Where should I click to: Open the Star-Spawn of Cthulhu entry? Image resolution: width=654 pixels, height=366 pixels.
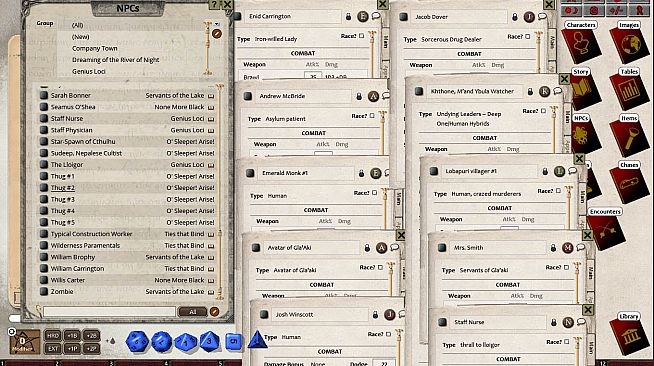(x=128, y=142)
